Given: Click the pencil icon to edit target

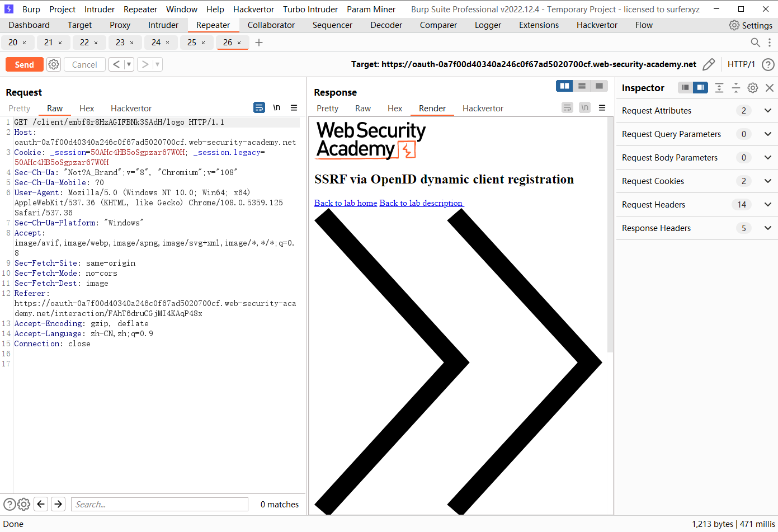Looking at the screenshot, I should point(709,64).
